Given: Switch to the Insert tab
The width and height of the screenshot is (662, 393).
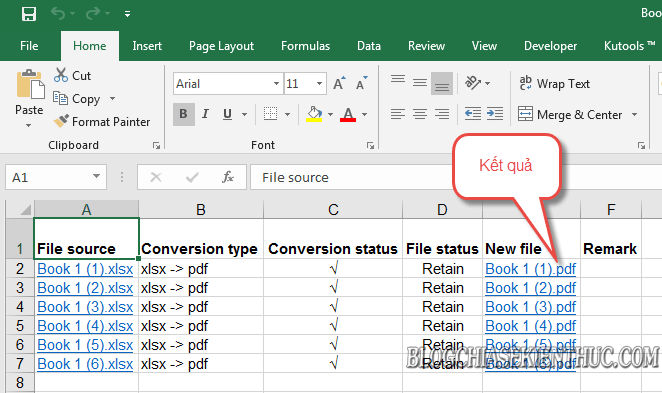Looking at the screenshot, I should (147, 46).
